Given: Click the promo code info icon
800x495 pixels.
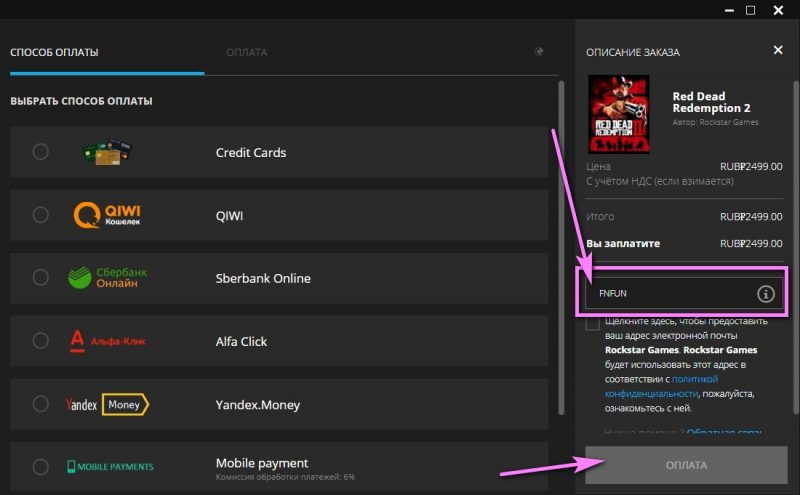Looking at the screenshot, I should (766, 293).
